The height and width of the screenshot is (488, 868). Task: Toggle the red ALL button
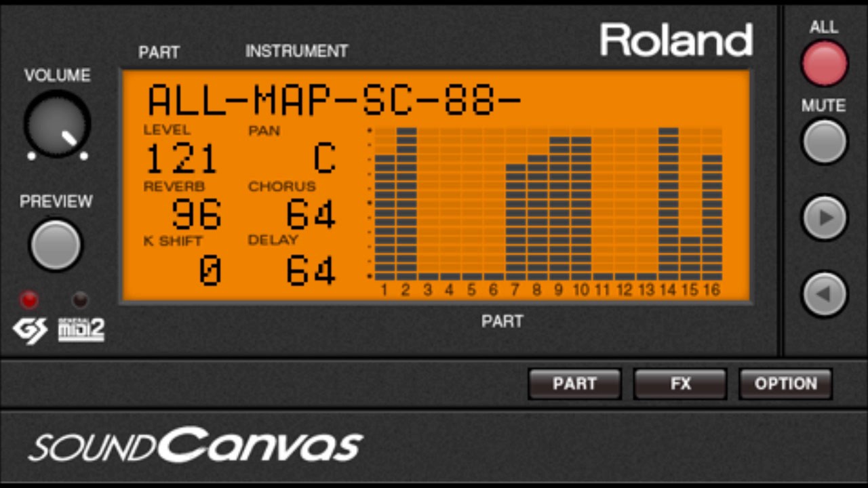[x=824, y=63]
